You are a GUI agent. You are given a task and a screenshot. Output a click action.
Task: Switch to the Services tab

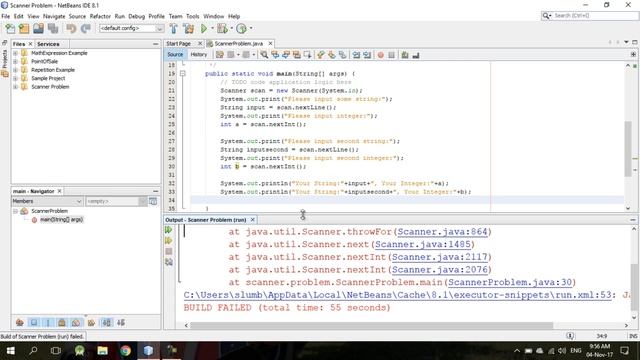pos(48,44)
